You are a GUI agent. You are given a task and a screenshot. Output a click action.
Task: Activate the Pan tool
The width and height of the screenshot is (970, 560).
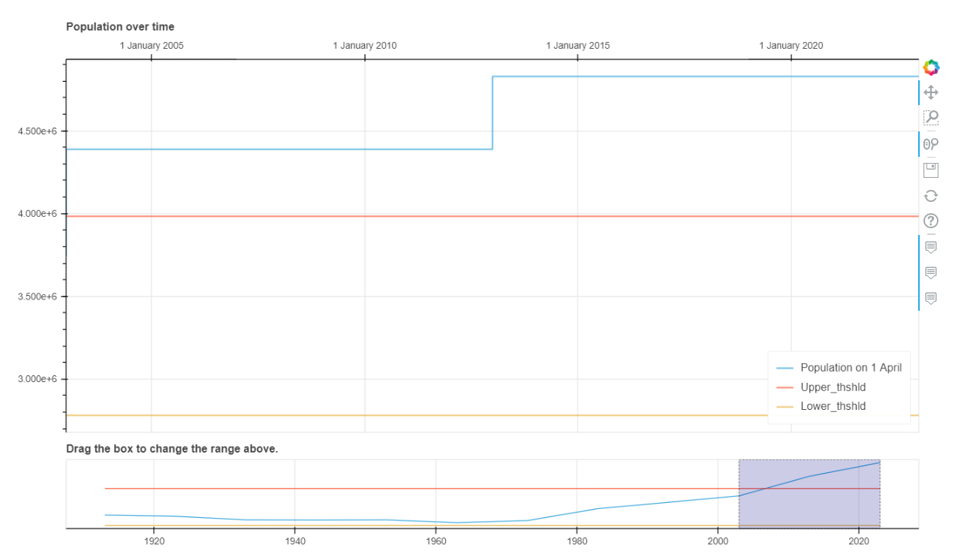931,93
